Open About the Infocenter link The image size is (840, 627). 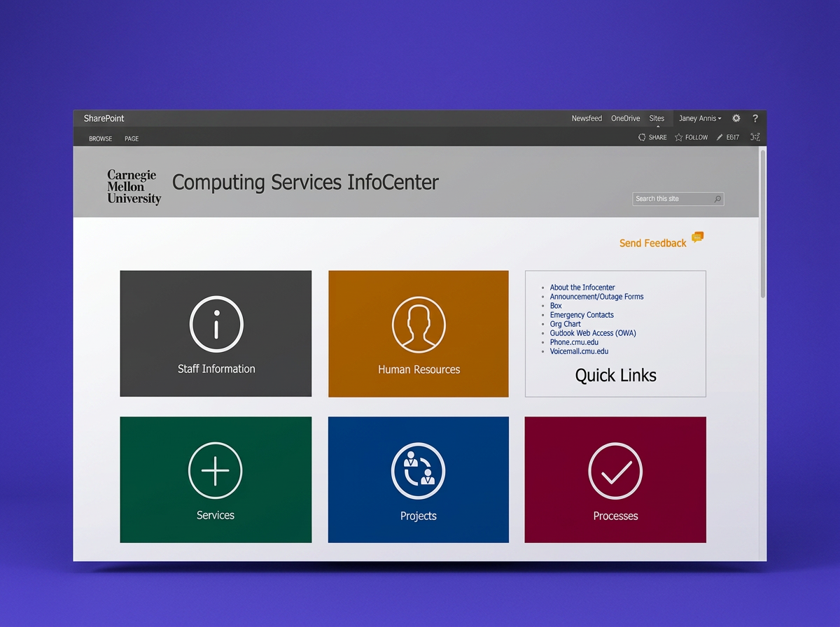(x=582, y=287)
